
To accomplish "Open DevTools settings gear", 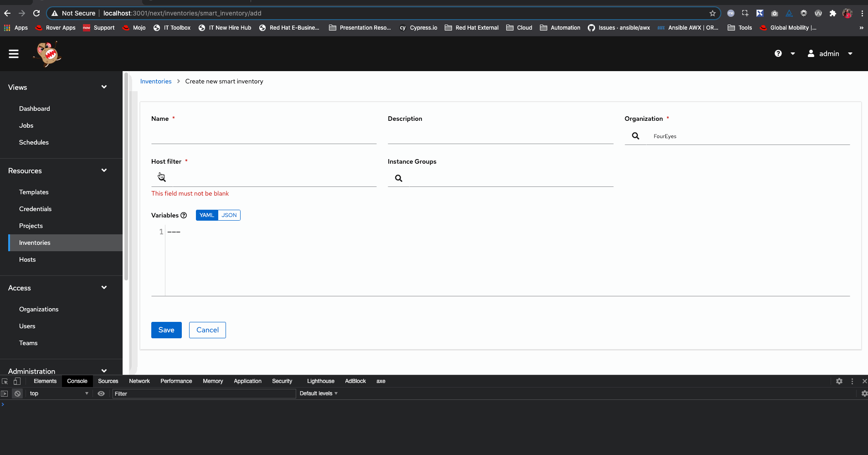I will pyautogui.click(x=839, y=381).
